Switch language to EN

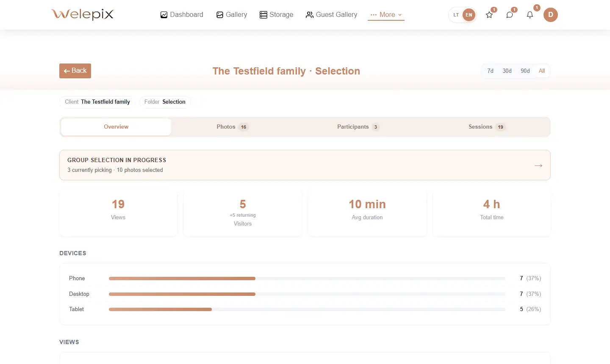[x=469, y=15]
